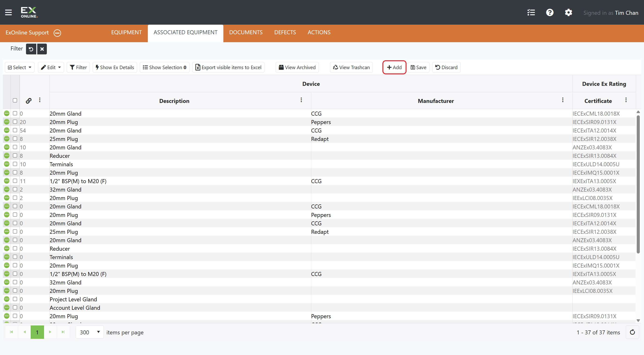Check the row with quantity 11
This screenshot has width=644, height=355.
coord(15,181)
